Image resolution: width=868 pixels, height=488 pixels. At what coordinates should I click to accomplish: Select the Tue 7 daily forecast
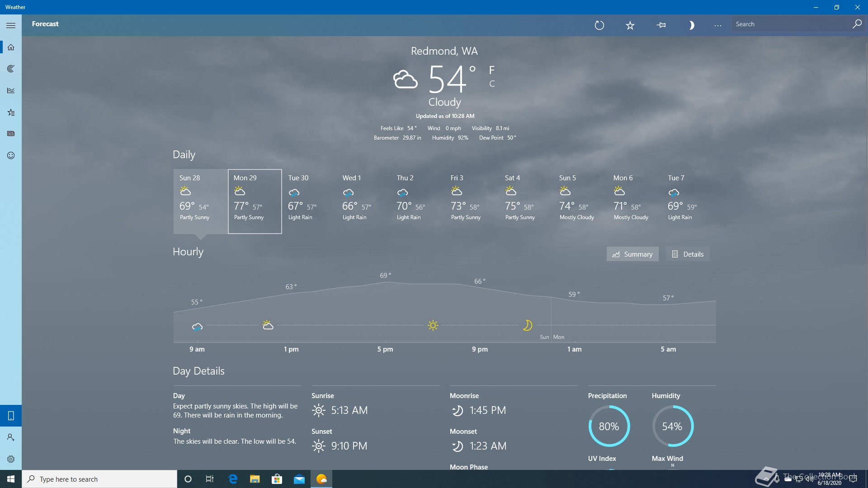689,202
